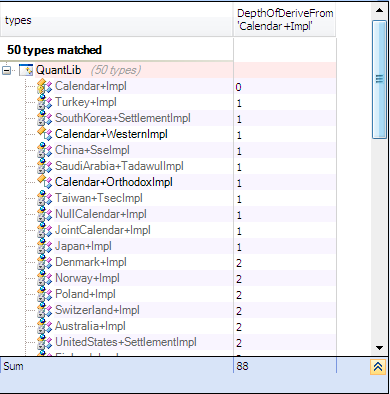Click the scrollbar down arrow
Image resolution: width=390 pixels, height=394 pixels.
click(x=379, y=348)
